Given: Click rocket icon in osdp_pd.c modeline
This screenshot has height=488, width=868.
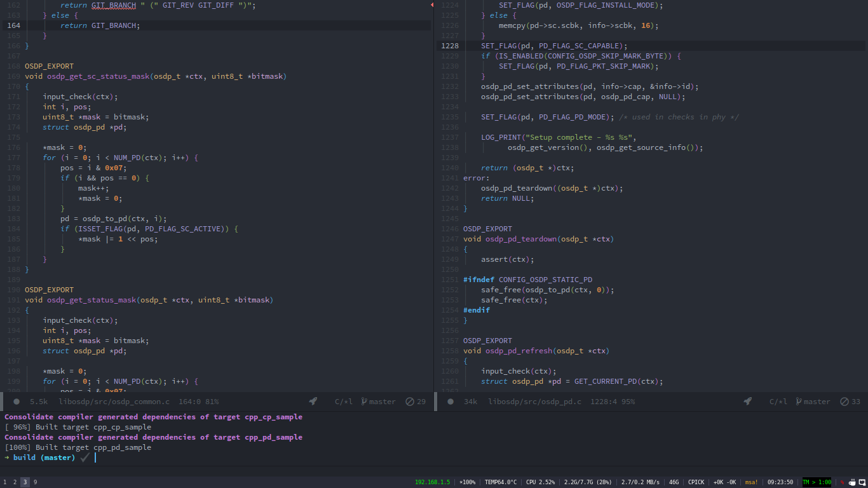Looking at the screenshot, I should tap(748, 402).
